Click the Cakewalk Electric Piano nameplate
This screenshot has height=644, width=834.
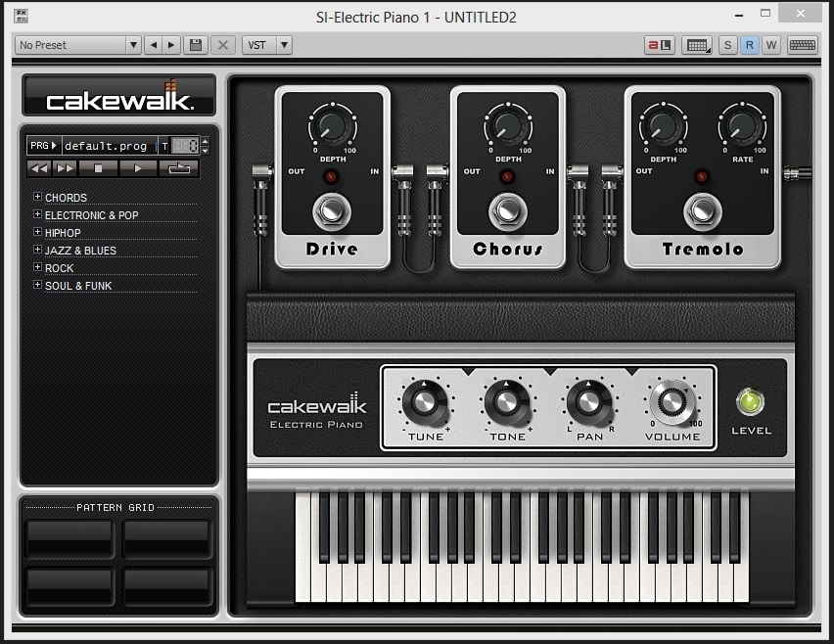pyautogui.click(x=316, y=410)
